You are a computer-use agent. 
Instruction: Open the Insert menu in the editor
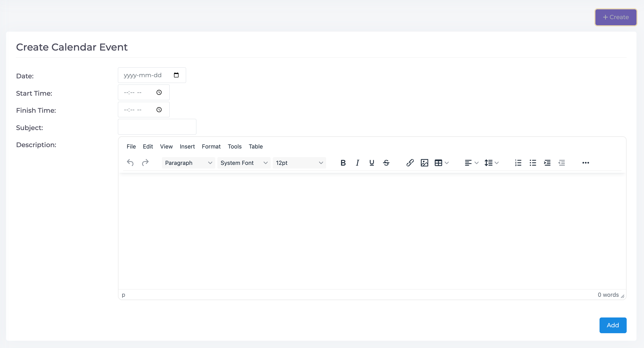point(187,146)
